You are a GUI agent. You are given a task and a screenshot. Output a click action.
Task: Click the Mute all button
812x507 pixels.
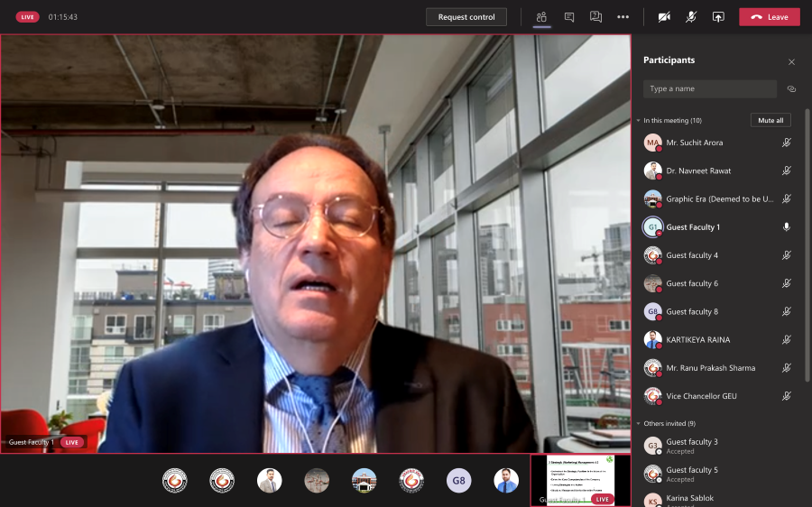(770, 120)
